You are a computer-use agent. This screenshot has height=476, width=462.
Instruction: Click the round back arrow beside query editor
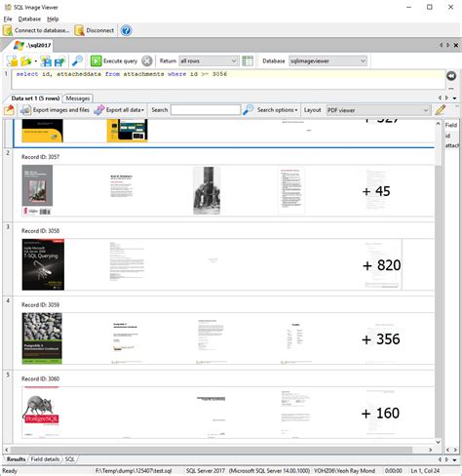click(451, 76)
